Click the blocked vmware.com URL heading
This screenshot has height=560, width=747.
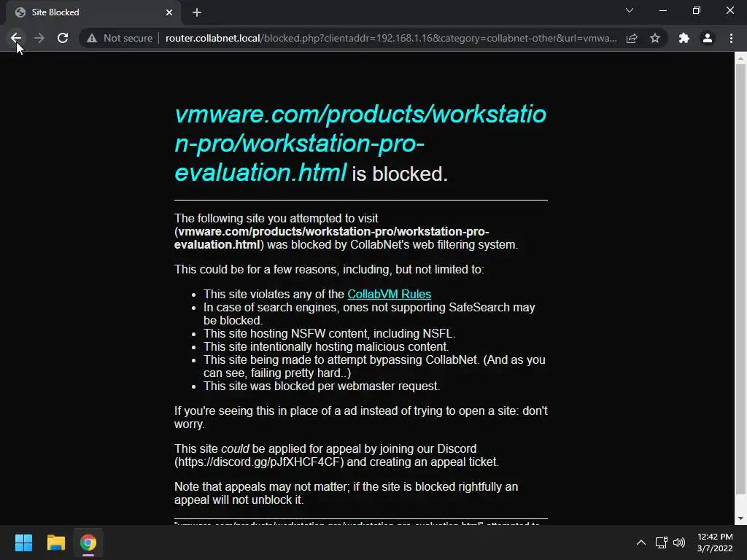(360, 144)
